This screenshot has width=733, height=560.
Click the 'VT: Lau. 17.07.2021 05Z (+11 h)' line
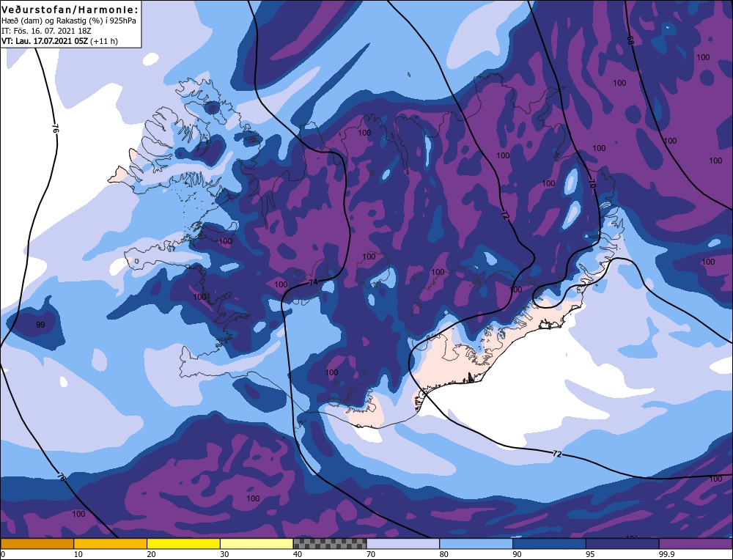[60, 41]
